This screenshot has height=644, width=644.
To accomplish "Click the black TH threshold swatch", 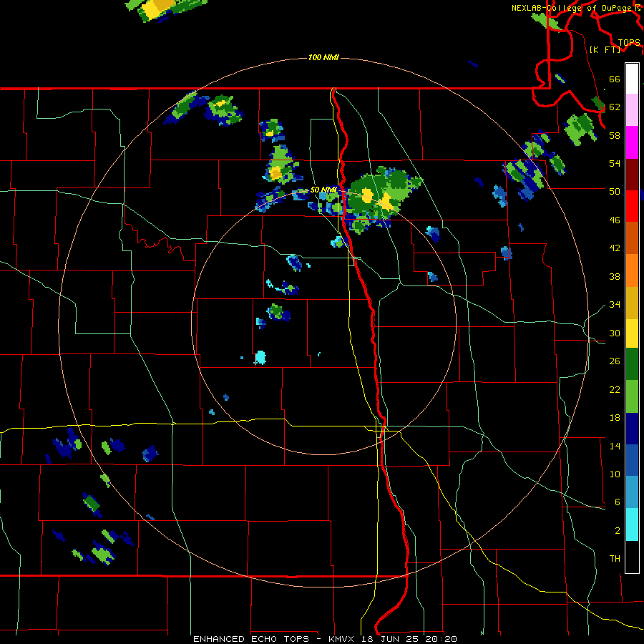I will [x=632, y=557].
